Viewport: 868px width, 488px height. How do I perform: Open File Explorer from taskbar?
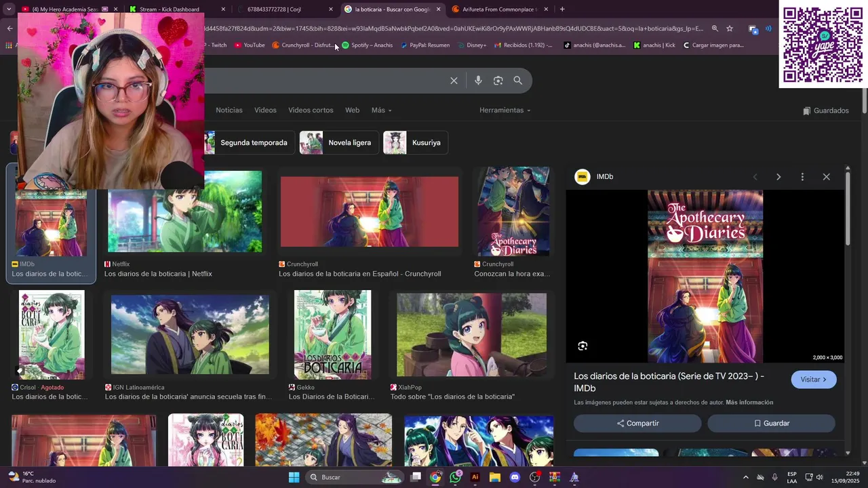tap(495, 477)
